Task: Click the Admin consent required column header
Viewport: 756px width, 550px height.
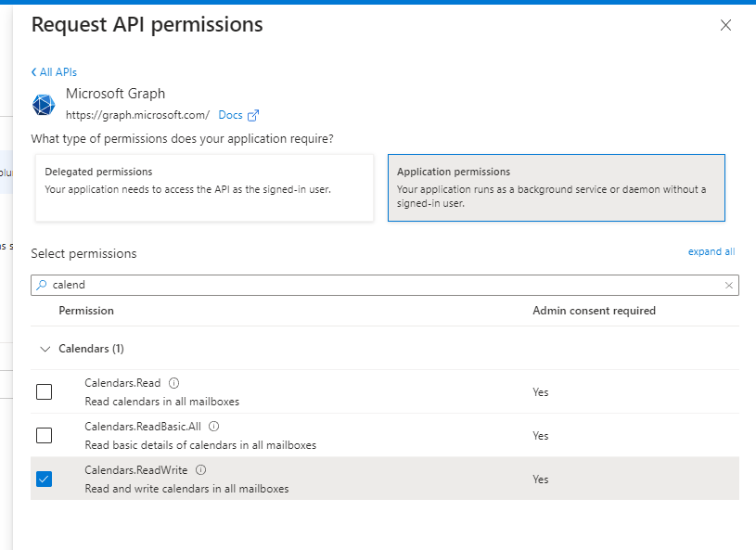Action: (x=594, y=311)
